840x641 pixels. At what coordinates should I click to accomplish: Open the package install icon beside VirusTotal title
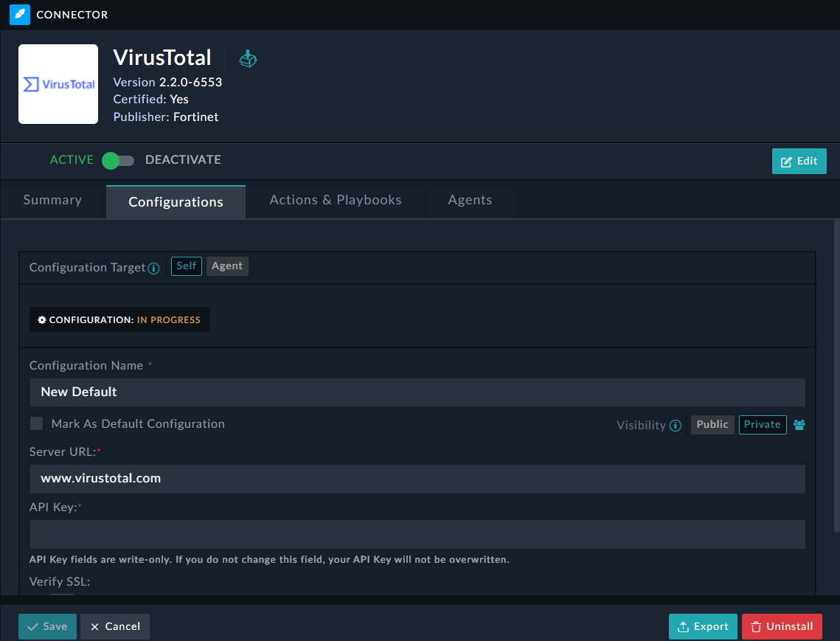point(248,58)
